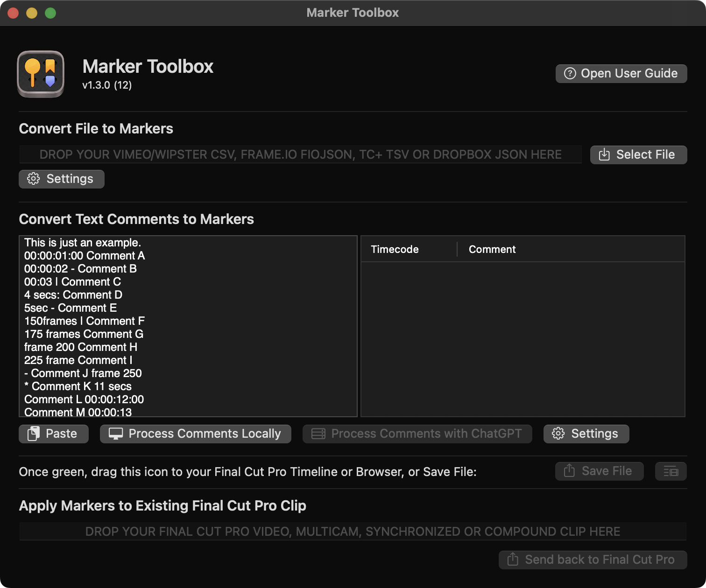The width and height of the screenshot is (706, 588).
Task: Click the 'Comment M 00:00:13' text line
Action: [78, 412]
